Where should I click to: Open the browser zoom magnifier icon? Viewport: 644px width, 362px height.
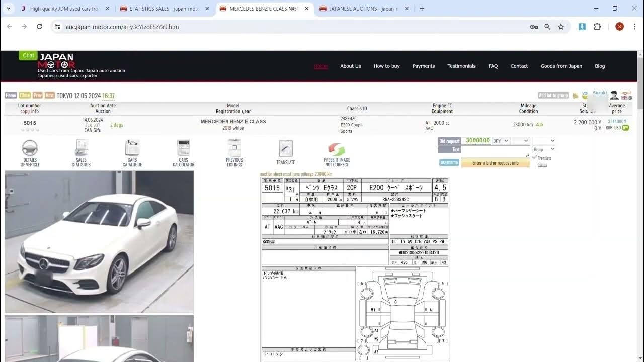pyautogui.click(x=547, y=27)
